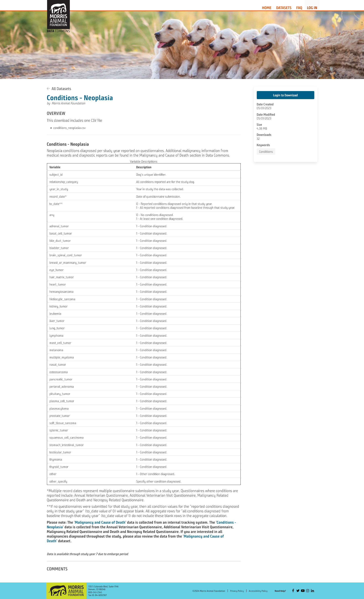Click the back arrow beside All Datasets
This screenshot has height=599, width=364.
(48, 89)
